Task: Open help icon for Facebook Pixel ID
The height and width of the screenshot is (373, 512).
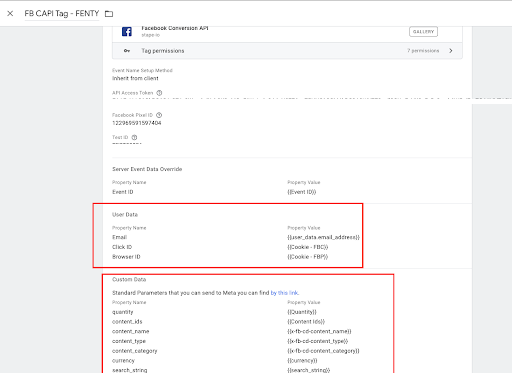Action: [x=159, y=115]
